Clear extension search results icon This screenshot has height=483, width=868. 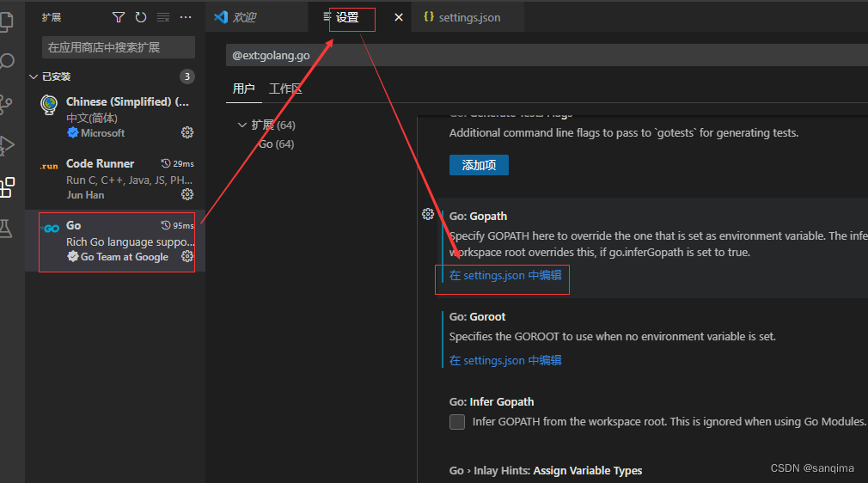162,18
